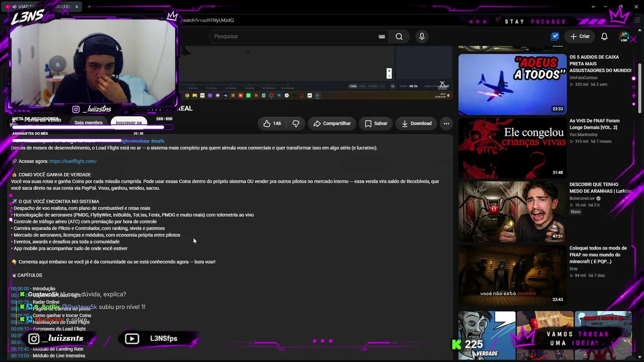The height and width of the screenshot is (362, 644).
Task: Open the 'Ele congelou crianças vivas' thumbnail
Action: 512,148
